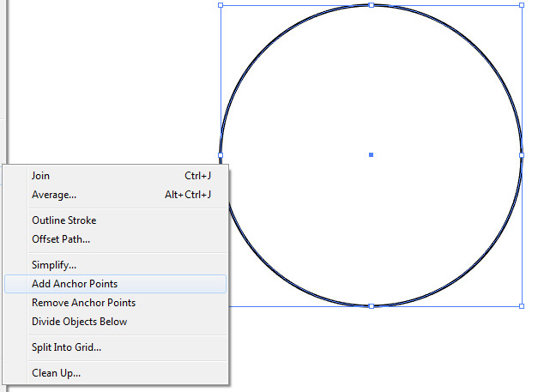Open the Offset Path... option
This screenshot has width=538, height=392.
click(x=61, y=239)
